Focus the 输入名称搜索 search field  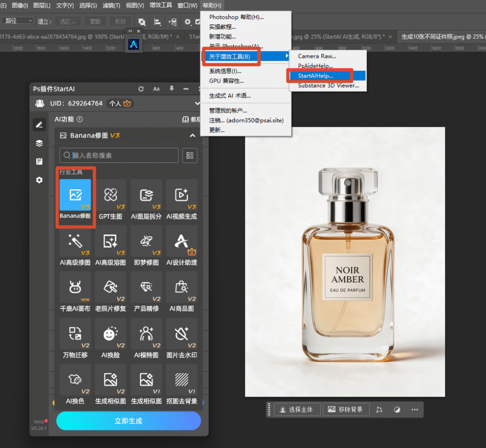pyautogui.click(x=119, y=155)
